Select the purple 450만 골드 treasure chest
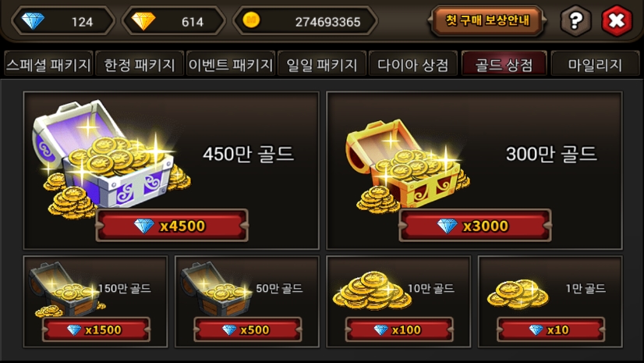This screenshot has width=644, height=363. click(x=111, y=158)
